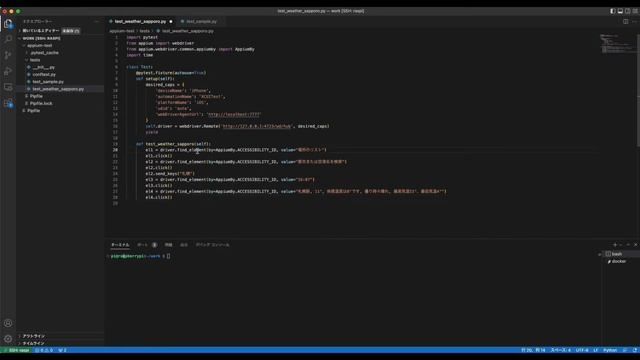The height and width of the screenshot is (360, 640).
Task: Open the bottom-most Pipfile in the tree
Action: tap(33, 111)
